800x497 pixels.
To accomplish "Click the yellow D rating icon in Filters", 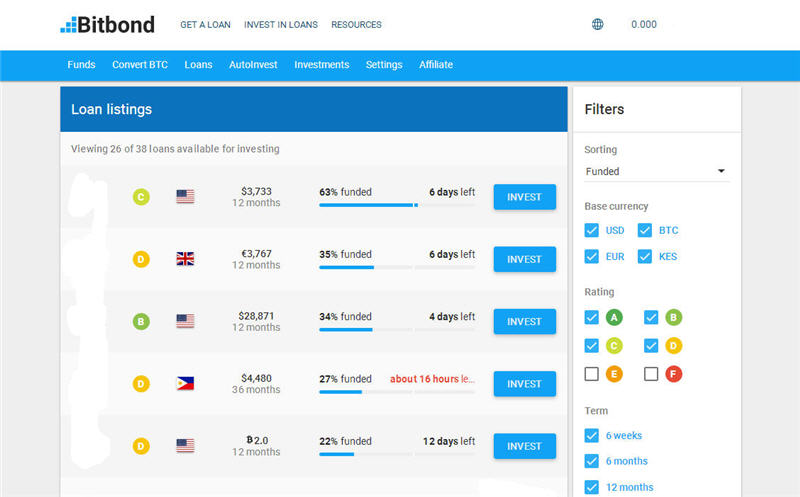I will tap(673, 346).
